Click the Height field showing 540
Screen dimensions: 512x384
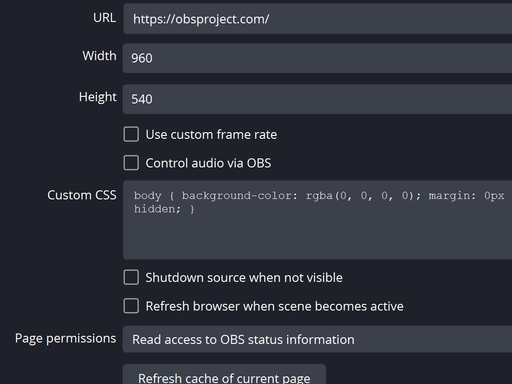(318, 99)
